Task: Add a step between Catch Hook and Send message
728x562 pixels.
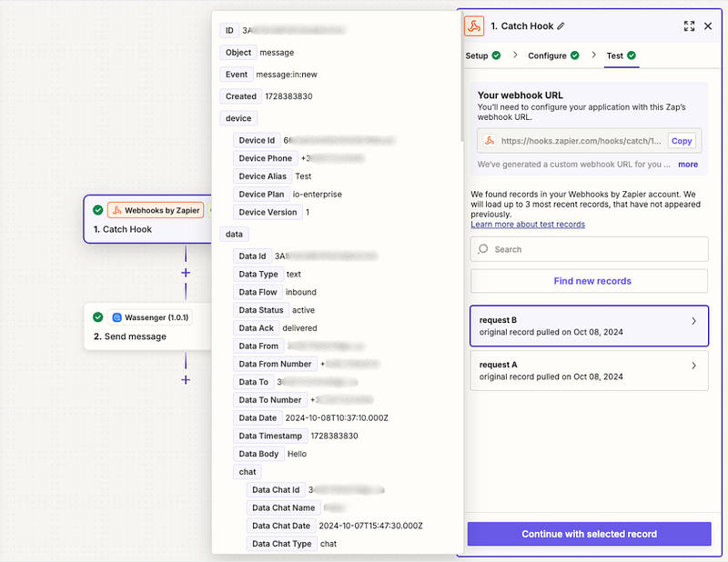Action: click(186, 272)
